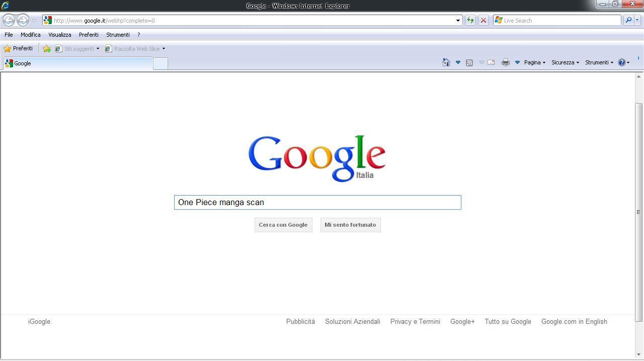Select the Google browser tab
Screen dimensions: 644x361
coord(77,63)
